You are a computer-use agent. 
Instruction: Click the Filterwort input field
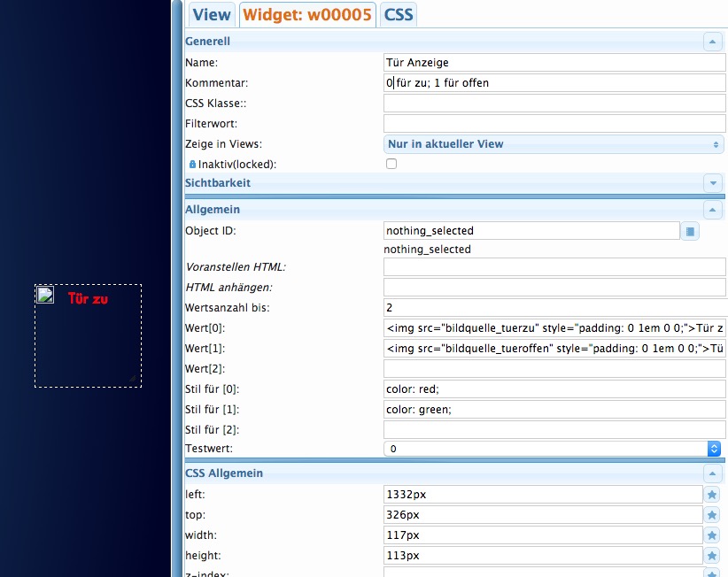554,124
